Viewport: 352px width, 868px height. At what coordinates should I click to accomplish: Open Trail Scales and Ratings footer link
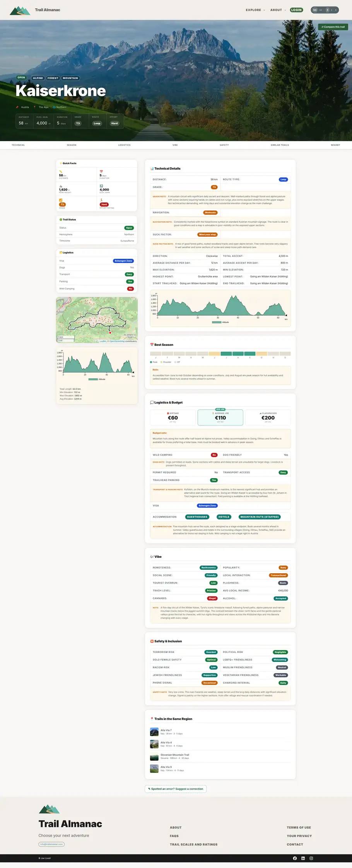pyautogui.click(x=193, y=844)
